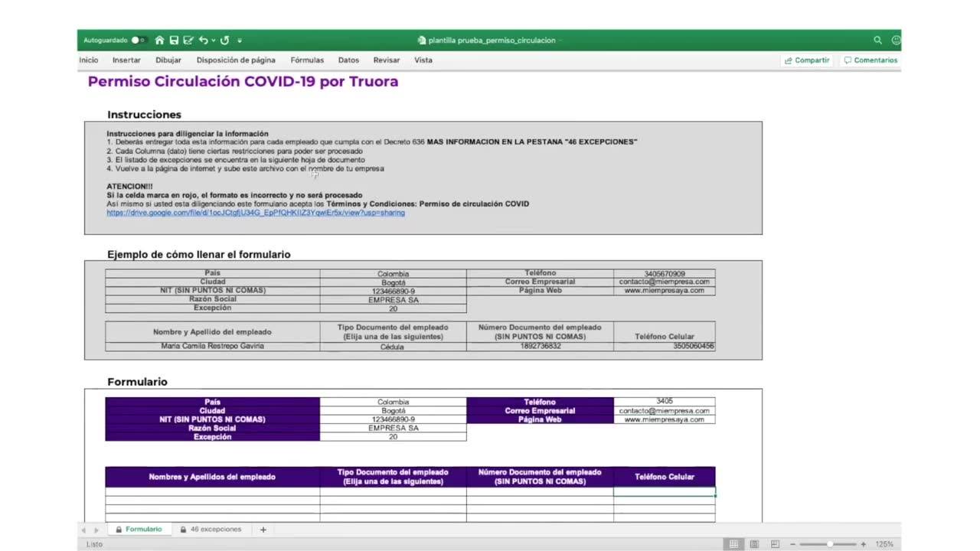Click purple Página Web label in Formulario
The image size is (980, 551).
tap(540, 419)
